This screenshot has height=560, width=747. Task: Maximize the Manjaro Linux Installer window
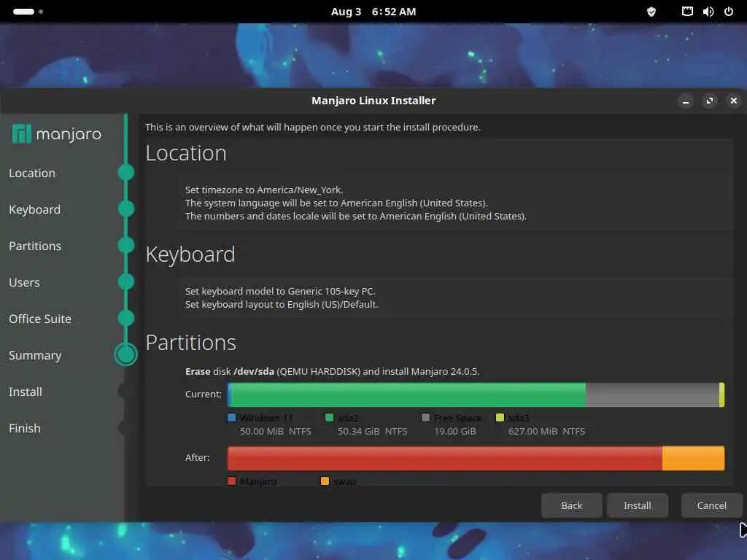click(x=709, y=101)
